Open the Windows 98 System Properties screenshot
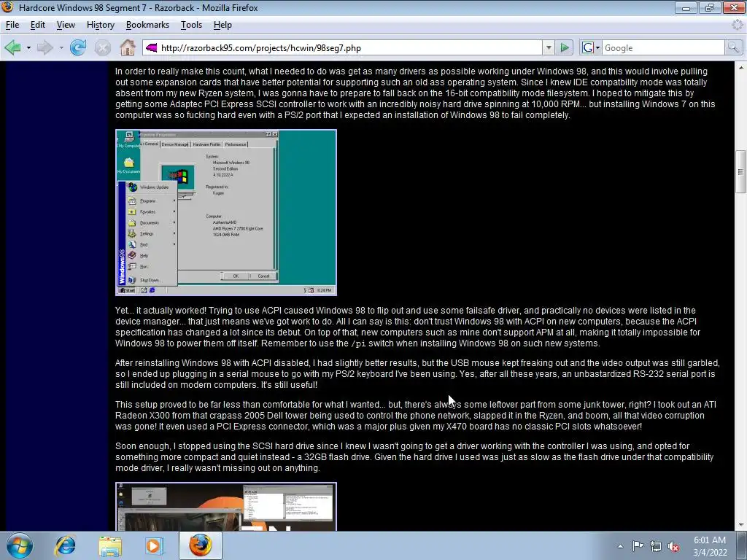 [x=226, y=212]
